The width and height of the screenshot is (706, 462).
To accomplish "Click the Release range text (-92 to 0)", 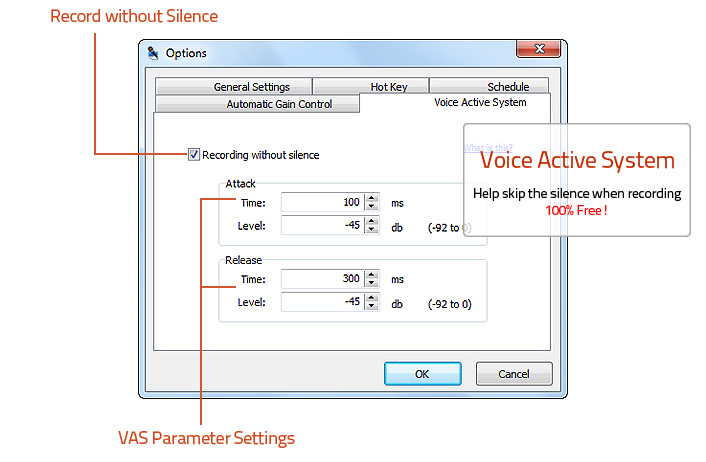I will coord(449,304).
